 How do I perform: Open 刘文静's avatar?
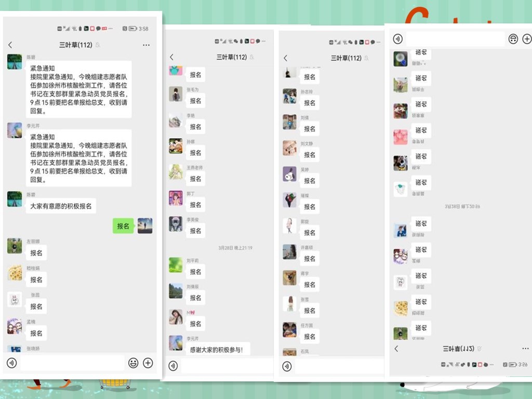tap(290, 148)
